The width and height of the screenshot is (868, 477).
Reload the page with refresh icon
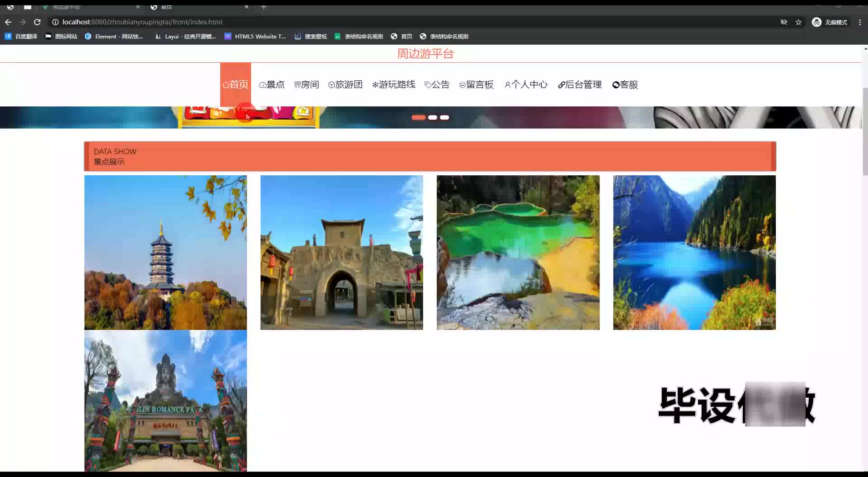point(38,22)
